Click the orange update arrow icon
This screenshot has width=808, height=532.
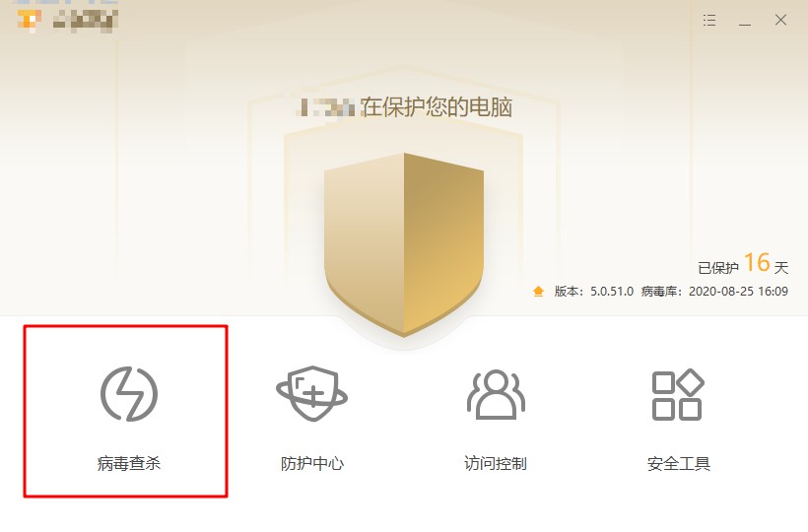click(x=538, y=291)
